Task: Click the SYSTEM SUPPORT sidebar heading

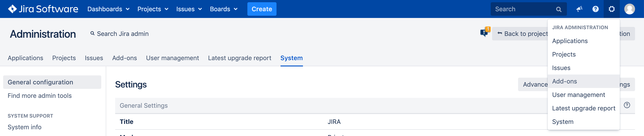Action: 30,116
